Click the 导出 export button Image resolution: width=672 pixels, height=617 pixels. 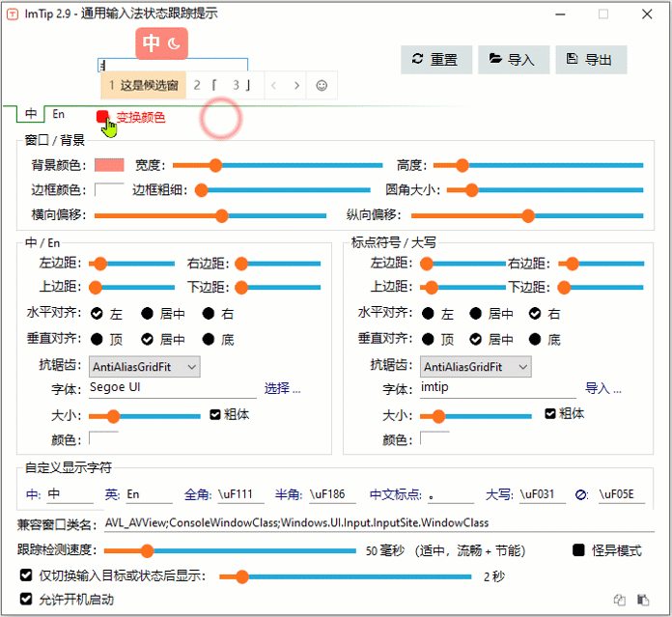(591, 60)
